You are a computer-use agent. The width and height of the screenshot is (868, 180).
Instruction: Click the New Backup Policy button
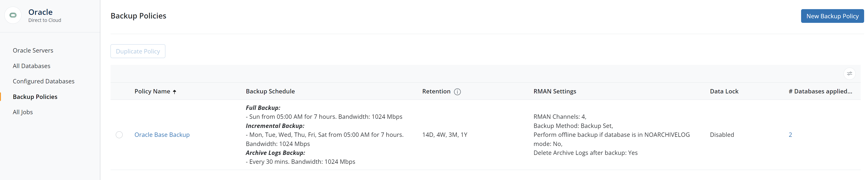click(832, 16)
